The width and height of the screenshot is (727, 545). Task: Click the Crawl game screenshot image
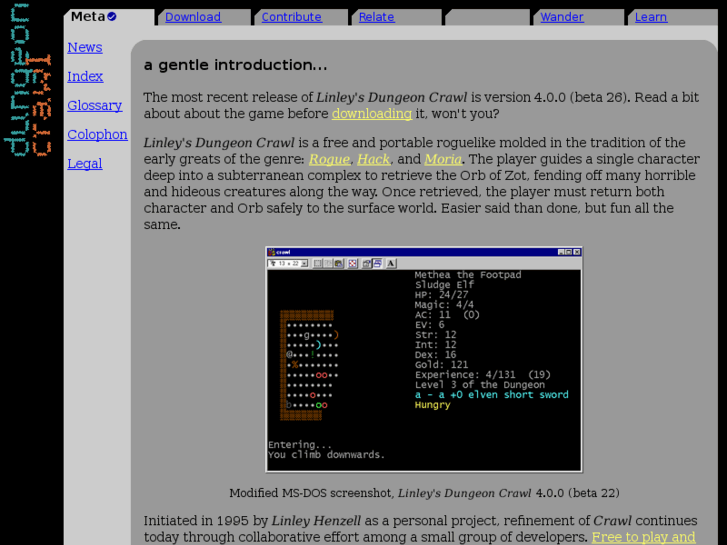point(424,359)
